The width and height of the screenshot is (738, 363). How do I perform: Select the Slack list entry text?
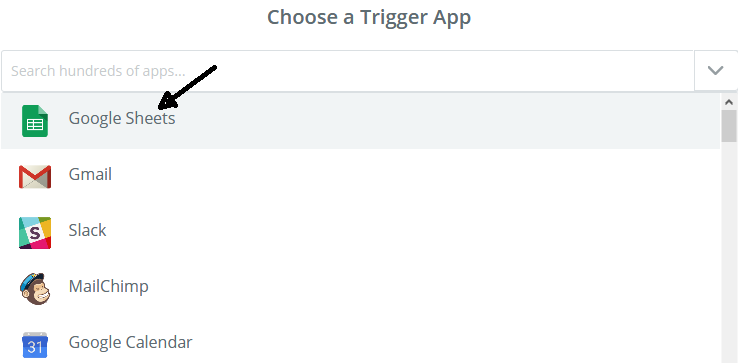coord(88,230)
